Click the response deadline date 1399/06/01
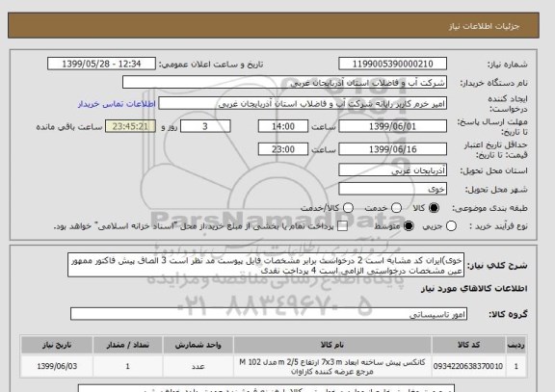The width and height of the screenshot is (555, 392). click(392, 126)
